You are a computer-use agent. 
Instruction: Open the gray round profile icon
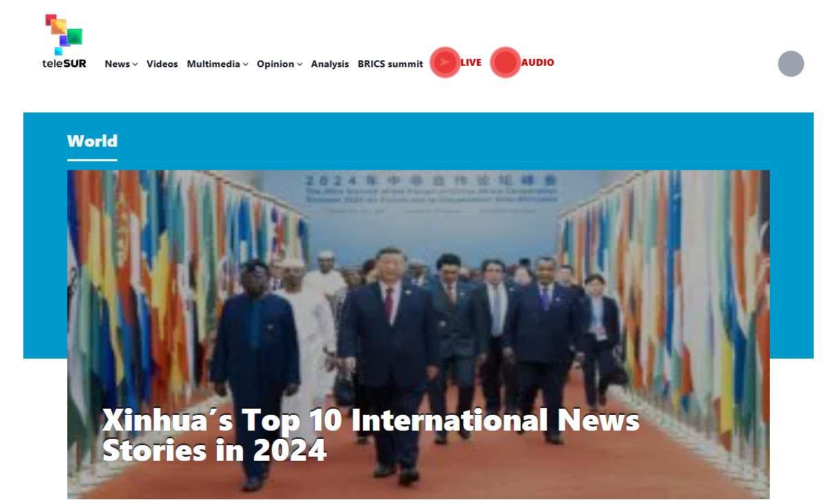(790, 64)
